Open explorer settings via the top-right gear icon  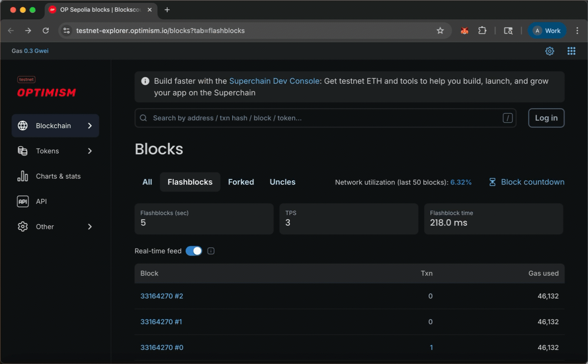point(550,50)
